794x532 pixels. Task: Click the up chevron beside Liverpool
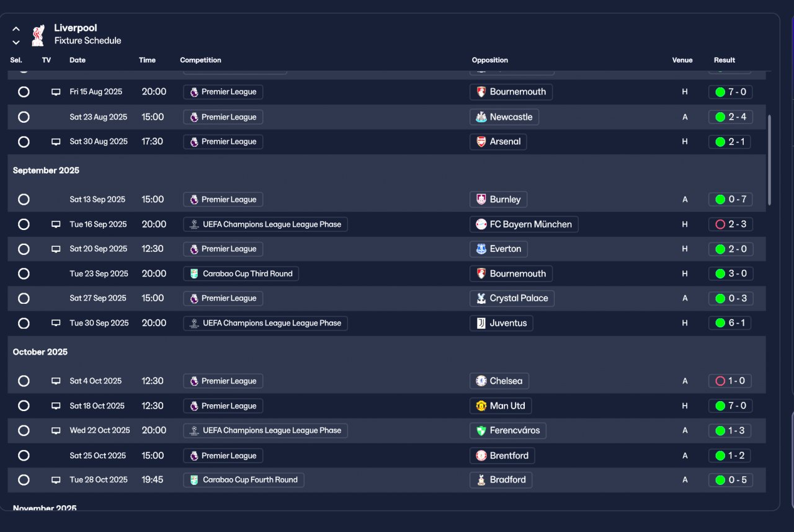click(x=16, y=29)
